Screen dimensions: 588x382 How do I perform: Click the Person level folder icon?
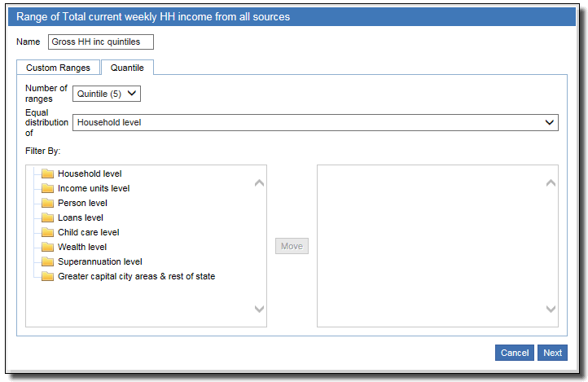coord(47,203)
